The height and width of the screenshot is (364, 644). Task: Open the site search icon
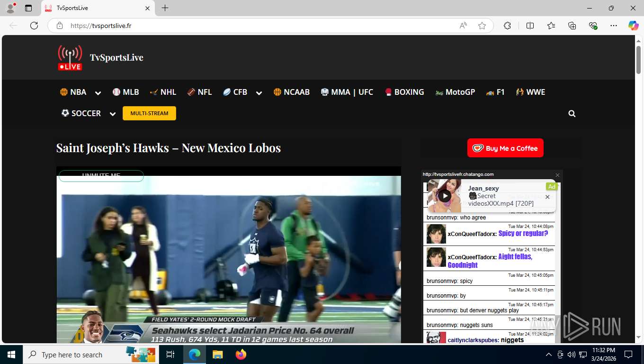tap(572, 114)
